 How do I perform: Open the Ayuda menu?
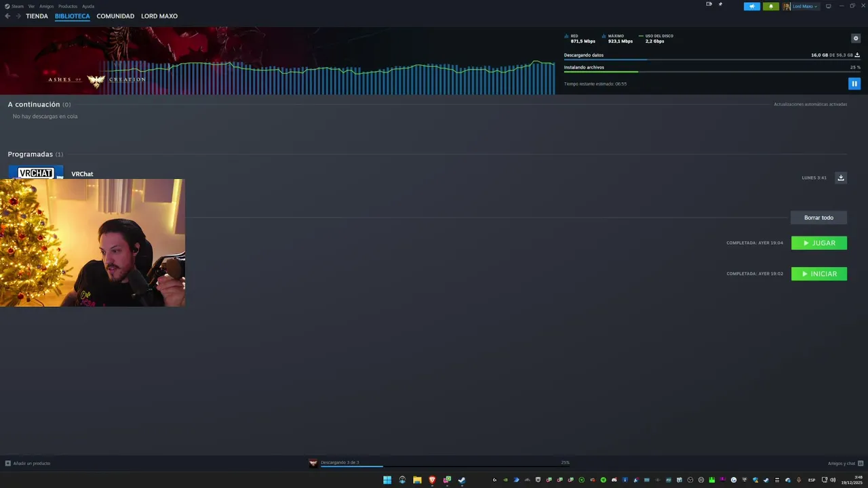click(88, 6)
